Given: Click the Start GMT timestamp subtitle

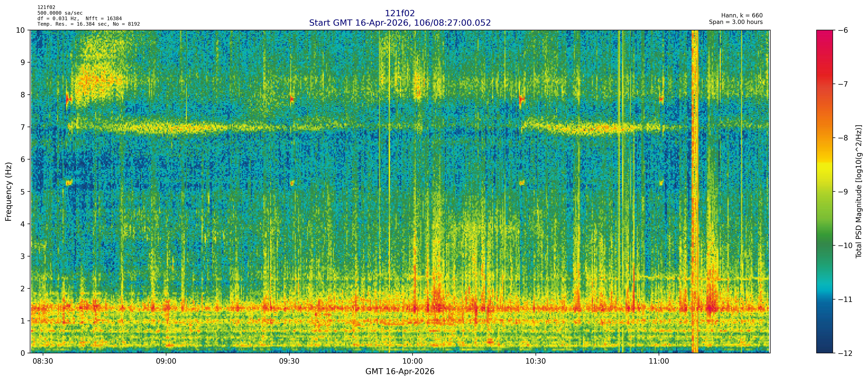Looking at the screenshot, I should pyautogui.click(x=400, y=23).
